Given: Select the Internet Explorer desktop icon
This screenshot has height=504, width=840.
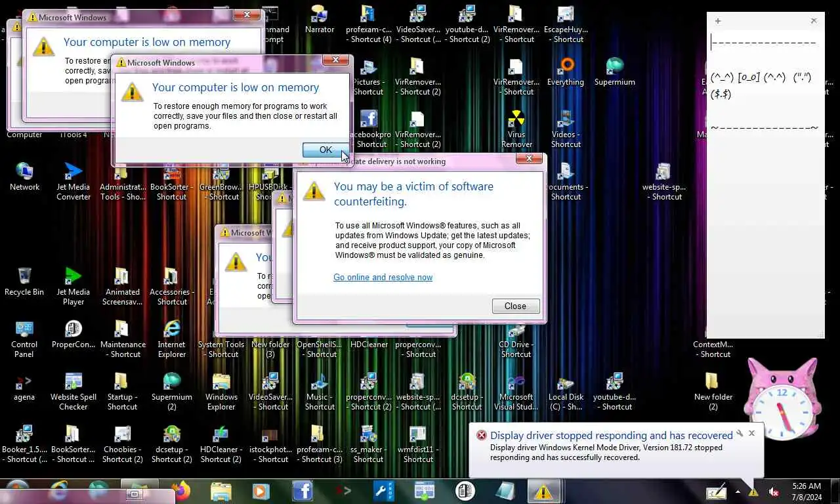Looking at the screenshot, I should [172, 339].
